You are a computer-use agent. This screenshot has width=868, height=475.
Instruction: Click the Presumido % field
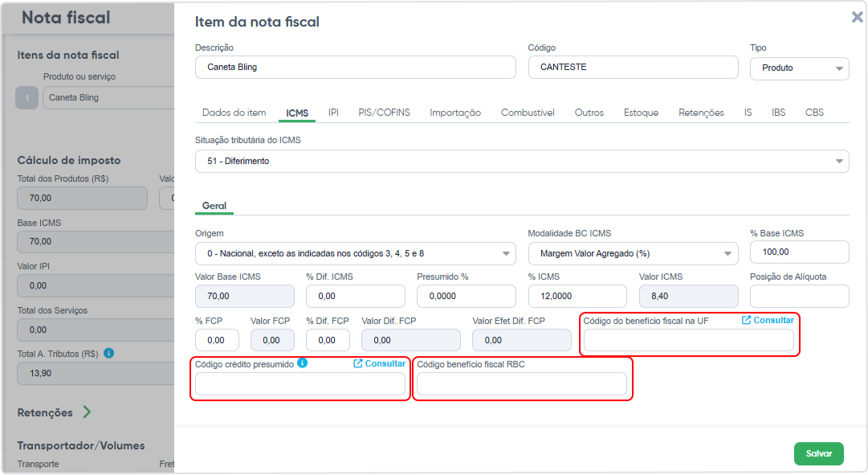(x=466, y=296)
